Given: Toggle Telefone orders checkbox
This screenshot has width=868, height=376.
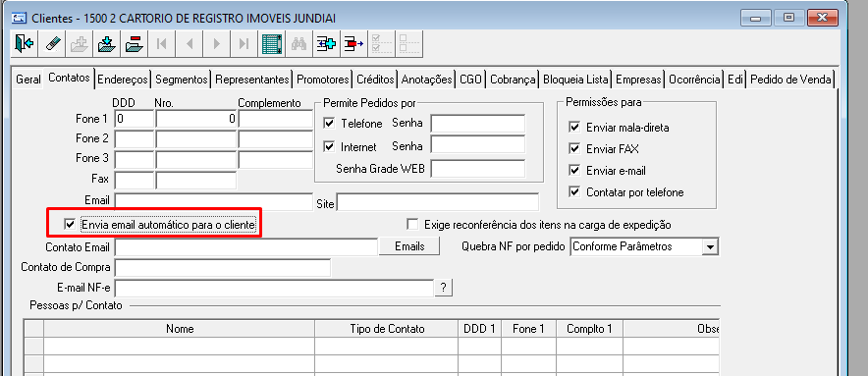Looking at the screenshot, I should (x=329, y=123).
